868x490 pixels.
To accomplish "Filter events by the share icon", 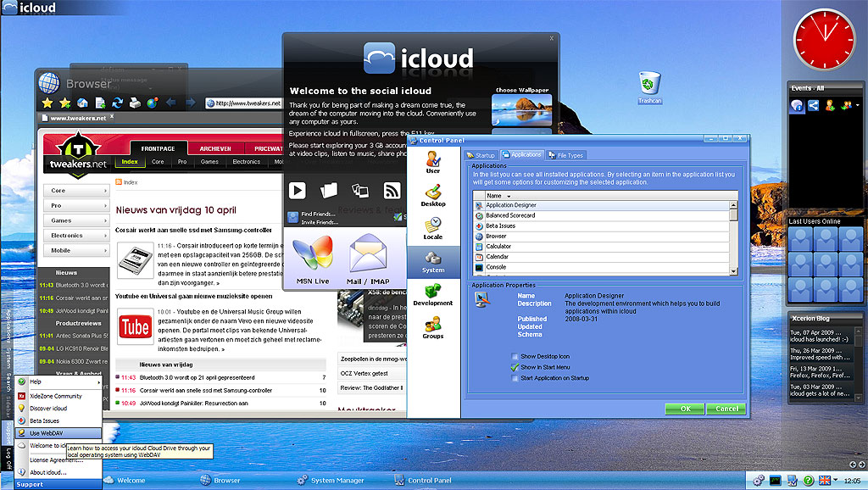I will [x=813, y=105].
